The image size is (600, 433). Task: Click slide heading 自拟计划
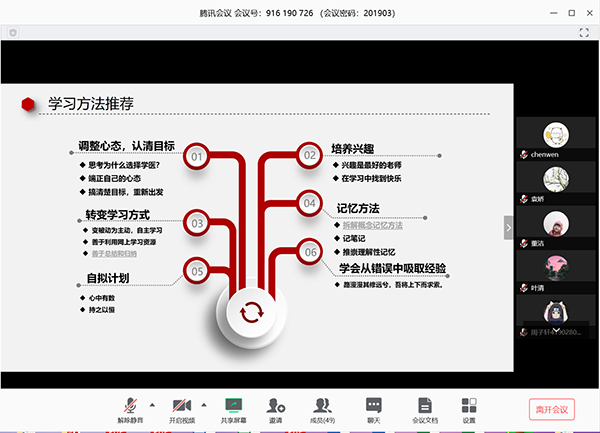click(108, 278)
